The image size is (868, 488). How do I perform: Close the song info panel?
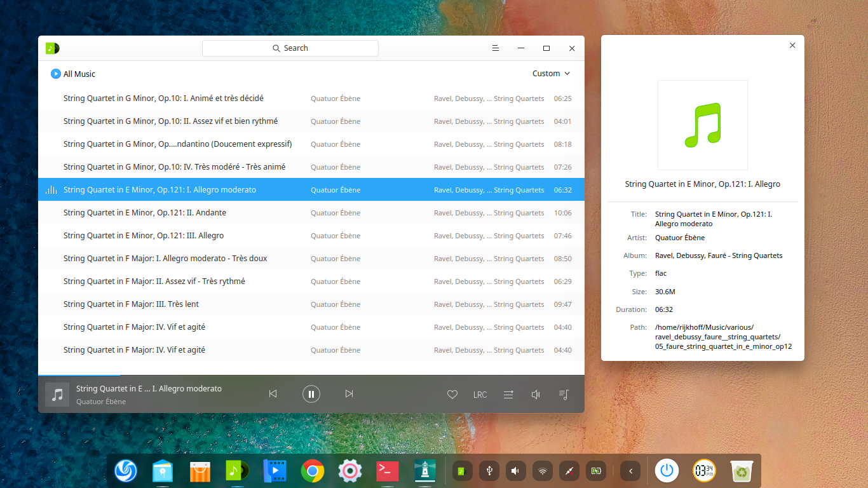(x=792, y=45)
